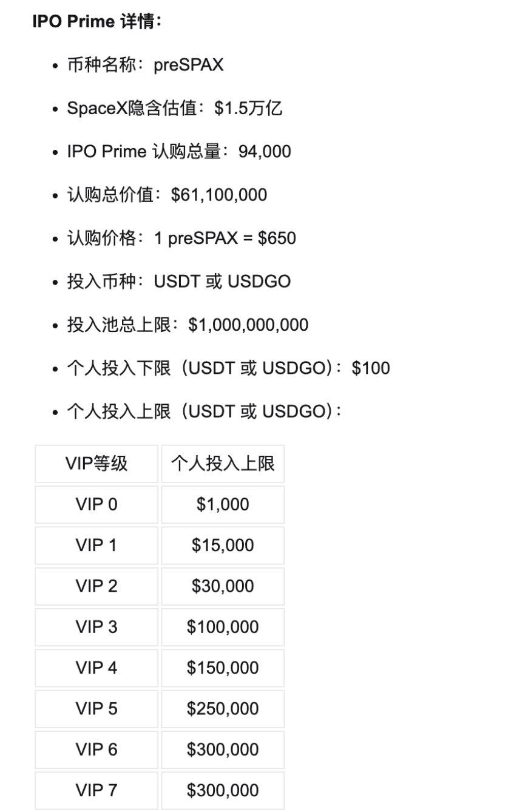Viewport: 511px width, 812px height.
Task: Click the "个人投入上限" table header
Action: click(223, 464)
